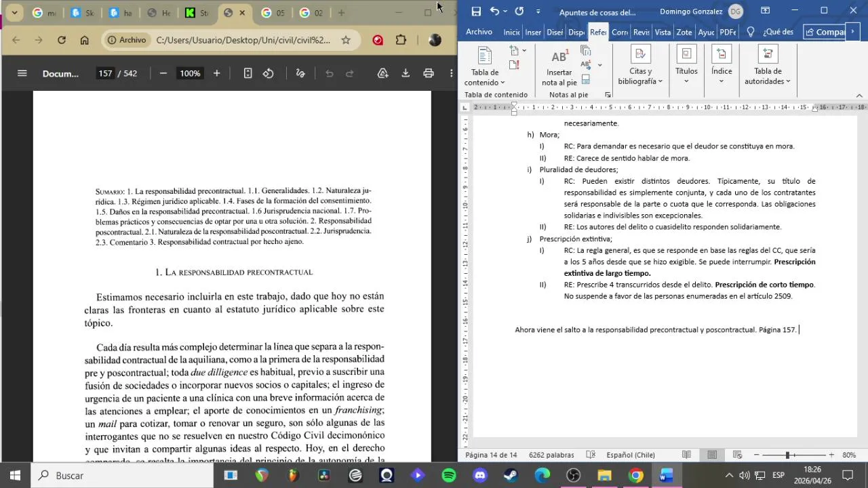Switch to Web Layout view in Word
The image size is (868, 488).
tap(737, 455)
